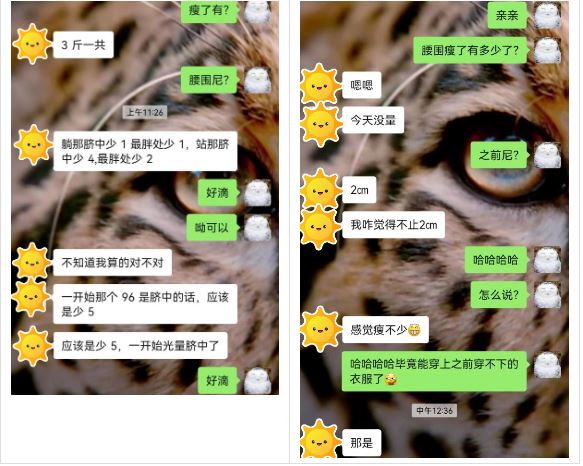
Task: Tap the owl avatar beside '呦可以'
Action: tap(258, 227)
